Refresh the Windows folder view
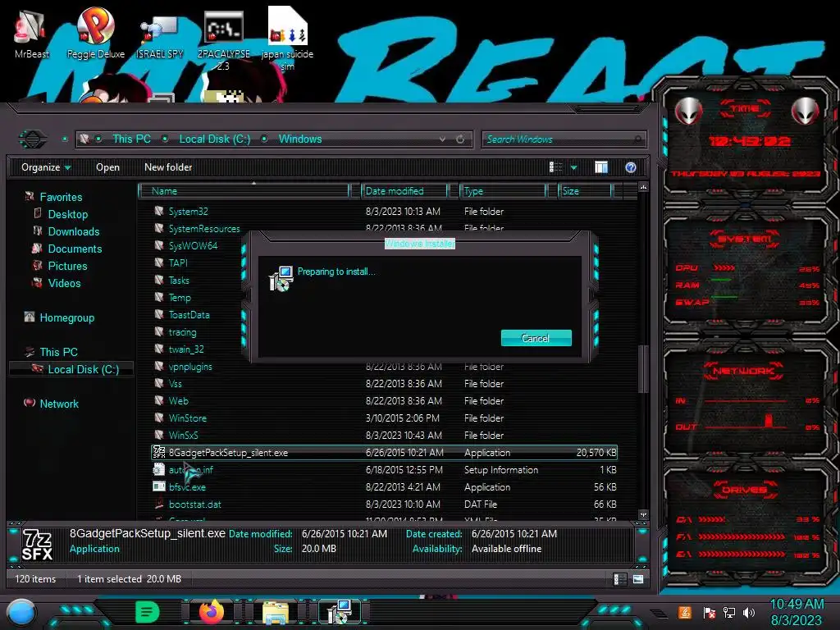The height and width of the screenshot is (630, 840). [460, 139]
